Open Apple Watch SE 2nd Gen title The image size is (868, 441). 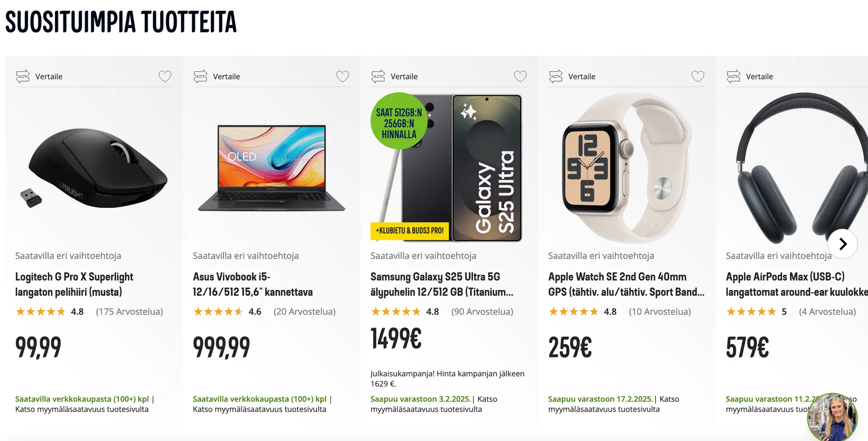pos(626,284)
